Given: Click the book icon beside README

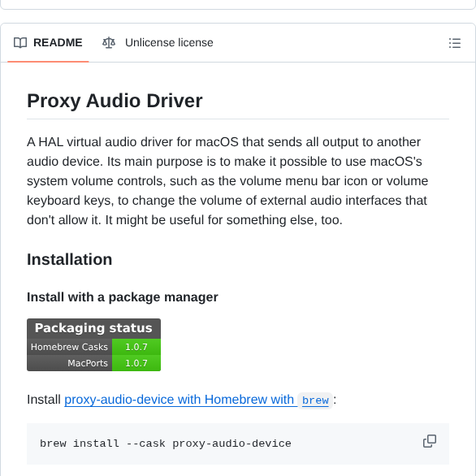Looking at the screenshot, I should tap(20, 43).
